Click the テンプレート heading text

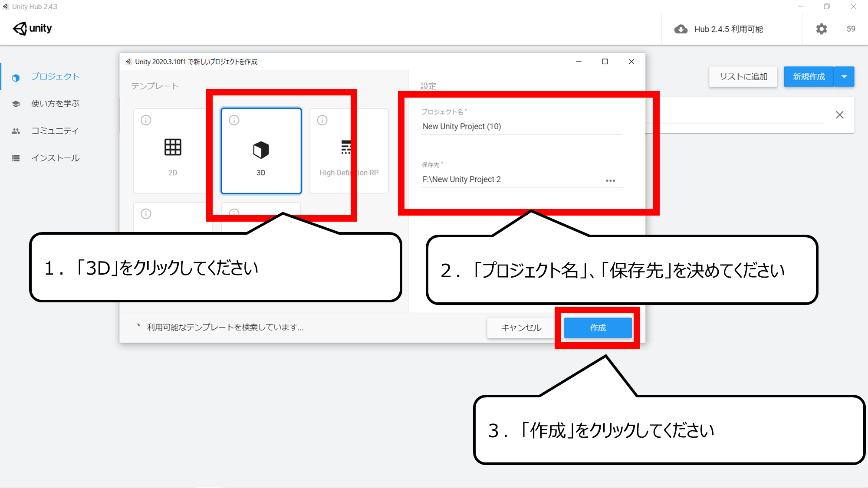pos(155,86)
